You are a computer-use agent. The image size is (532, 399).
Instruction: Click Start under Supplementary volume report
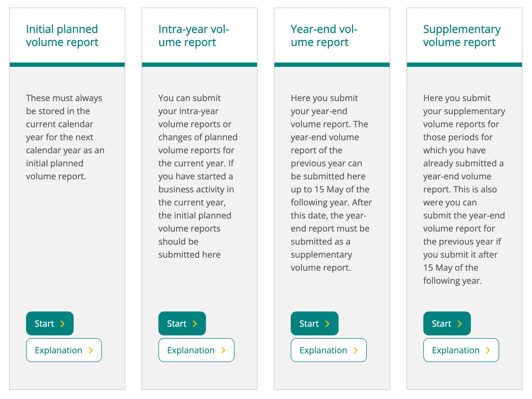point(447,323)
